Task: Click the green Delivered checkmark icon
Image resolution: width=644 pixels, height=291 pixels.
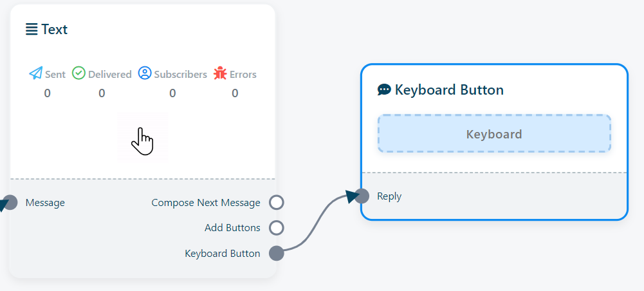Action: (78, 73)
